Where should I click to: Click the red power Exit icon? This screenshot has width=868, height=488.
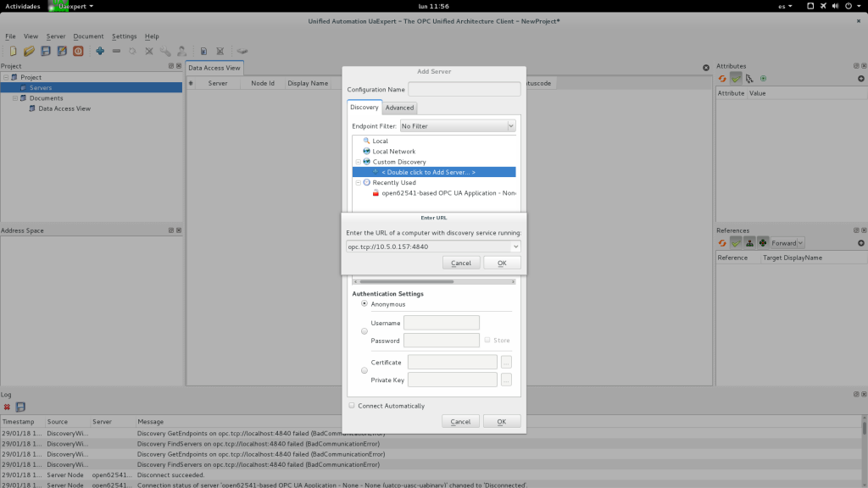(78, 51)
